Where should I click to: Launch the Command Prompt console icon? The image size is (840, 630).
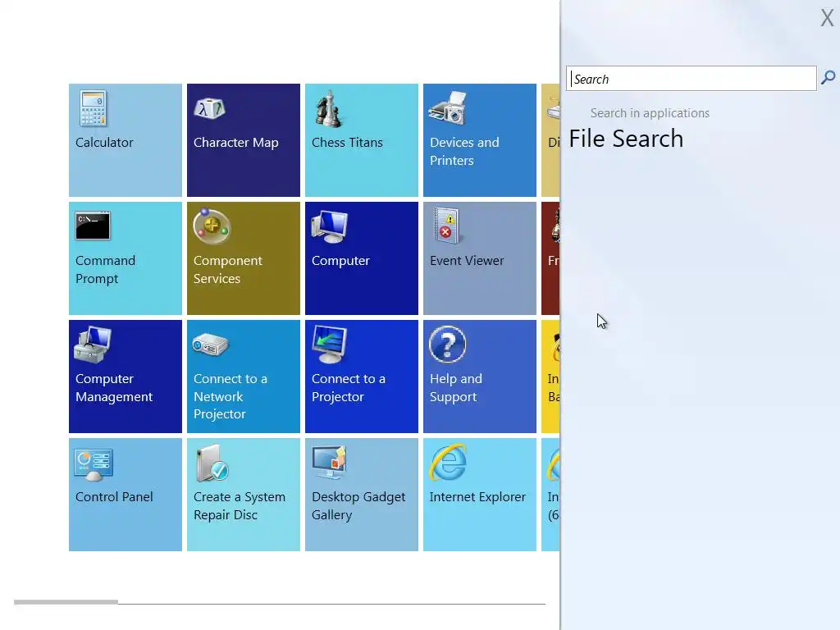pyautogui.click(x=93, y=226)
